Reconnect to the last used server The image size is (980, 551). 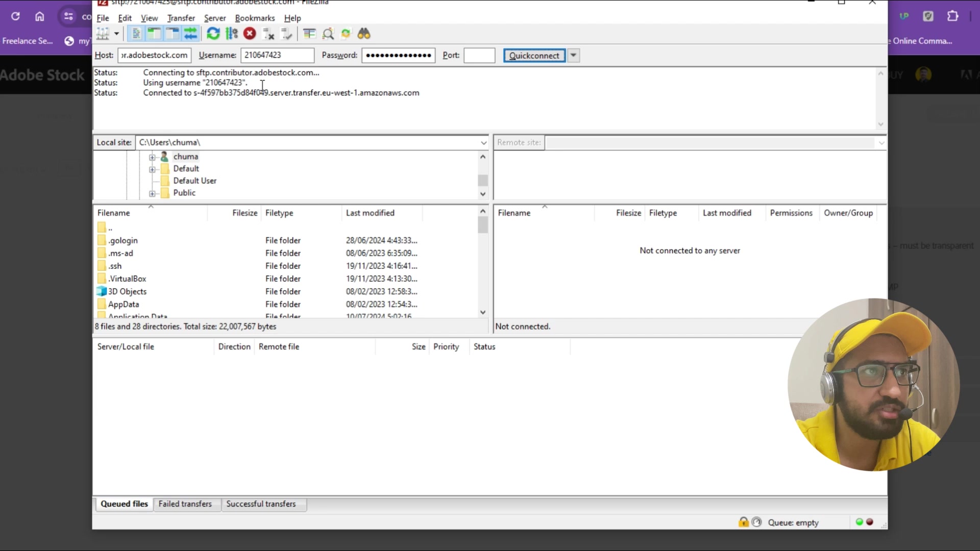tap(287, 34)
